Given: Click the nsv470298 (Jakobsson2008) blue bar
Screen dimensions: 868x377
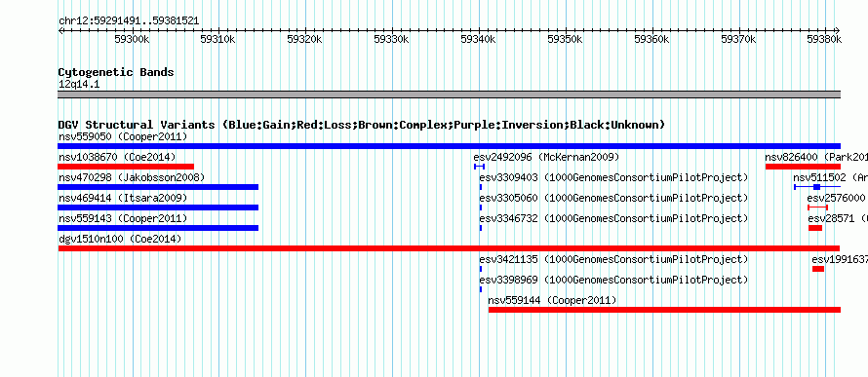Looking at the screenshot, I should click(x=158, y=187).
